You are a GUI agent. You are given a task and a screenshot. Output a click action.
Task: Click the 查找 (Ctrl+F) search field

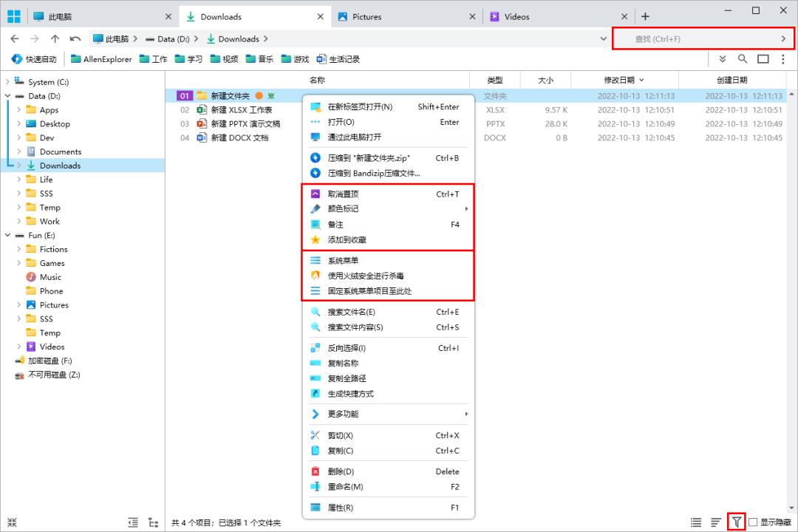click(702, 38)
